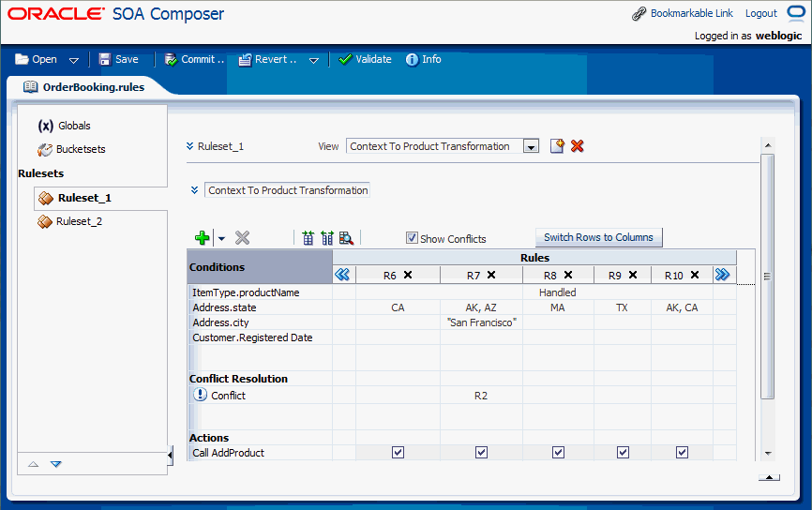Click the Save floppy disk icon

tap(105, 59)
